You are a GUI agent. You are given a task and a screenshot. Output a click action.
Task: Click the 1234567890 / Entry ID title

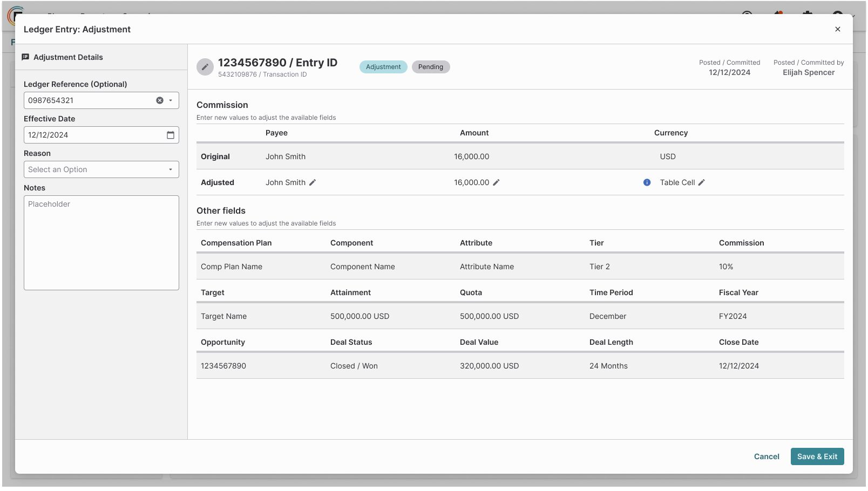tap(277, 63)
